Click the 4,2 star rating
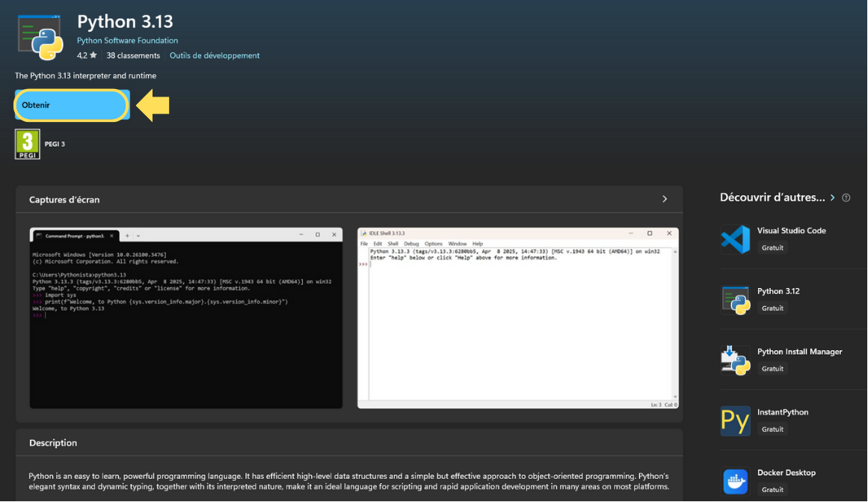Viewport: 868px width, 502px height. 87,55
